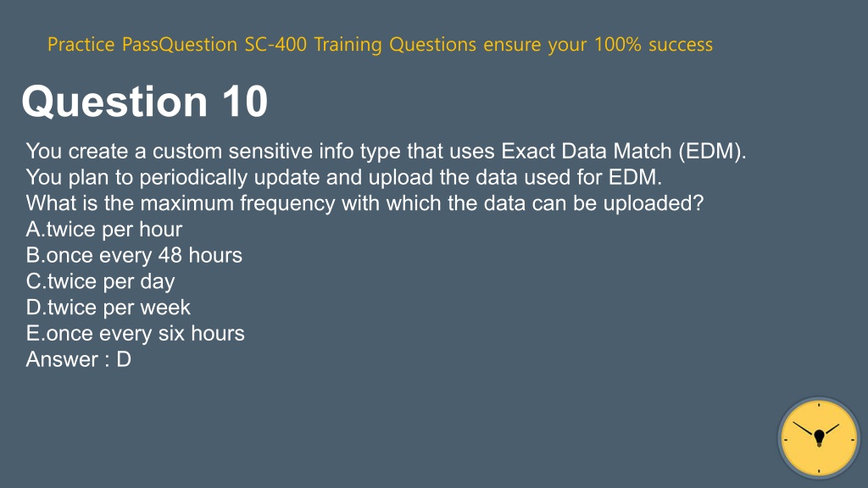Click the periodically update and upload sentence
Viewport: 868px width, 488px height.
point(344,177)
